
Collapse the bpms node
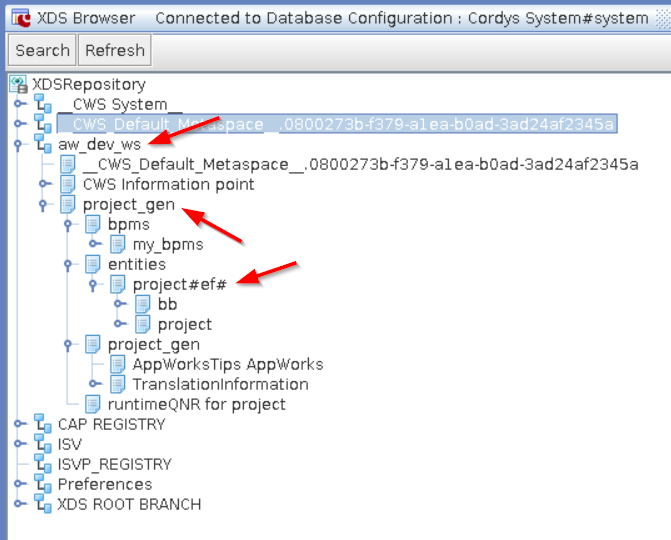[68, 225]
